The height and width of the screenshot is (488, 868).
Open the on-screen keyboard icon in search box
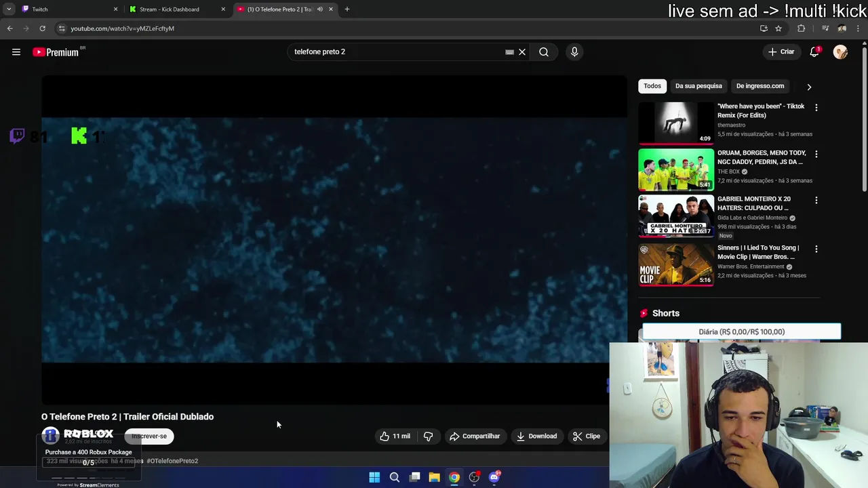click(509, 52)
